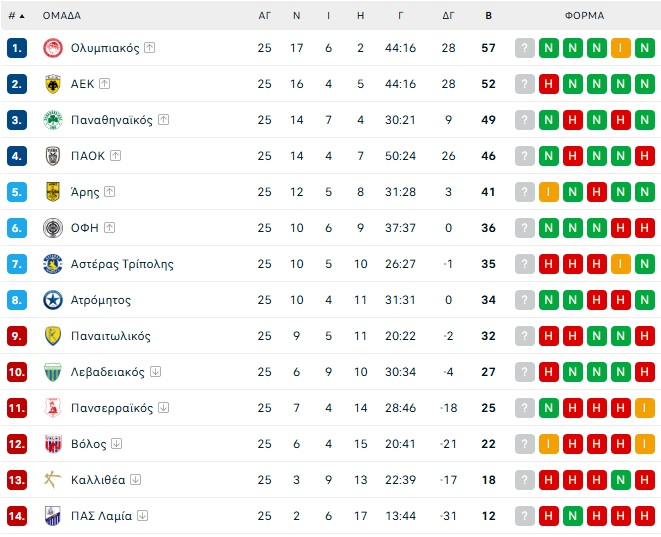The image size is (661, 537).
Task: Click the promotion icon next to Ολυμπιακός
Action: click(x=149, y=48)
